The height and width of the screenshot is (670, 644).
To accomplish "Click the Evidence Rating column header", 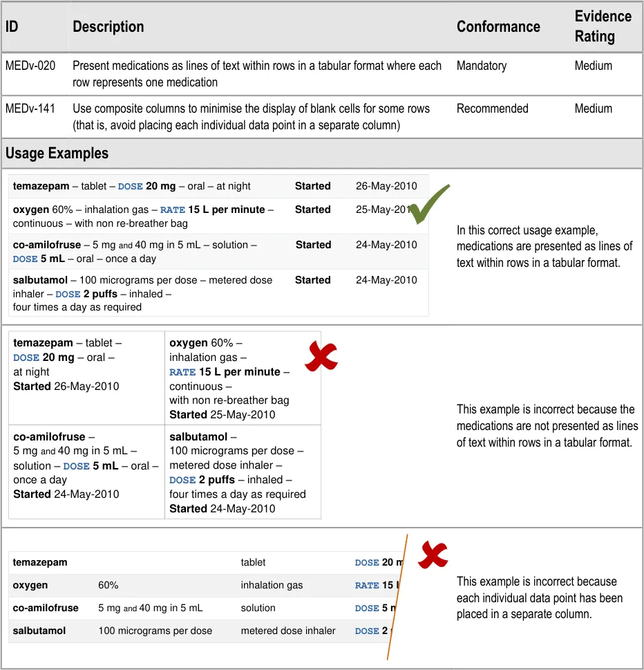I will [603, 26].
